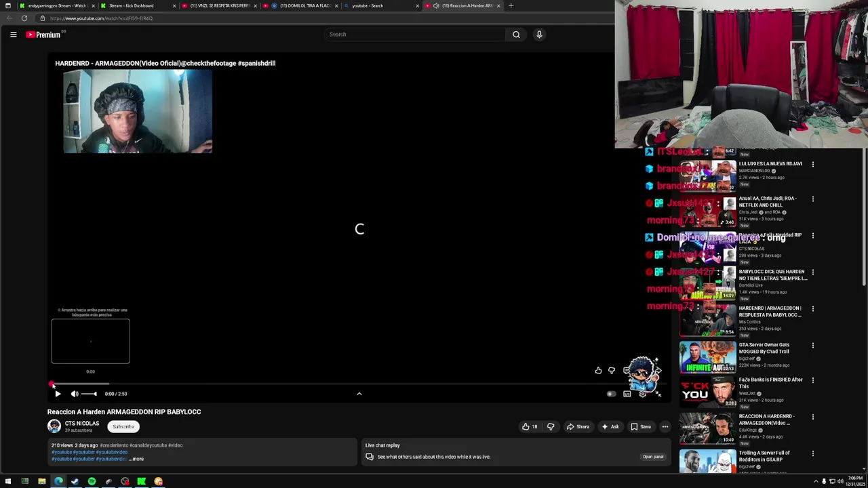Viewport: 868px width, 488px height.
Task: Open CTS NICOLAS channel avatar
Action: point(54,426)
